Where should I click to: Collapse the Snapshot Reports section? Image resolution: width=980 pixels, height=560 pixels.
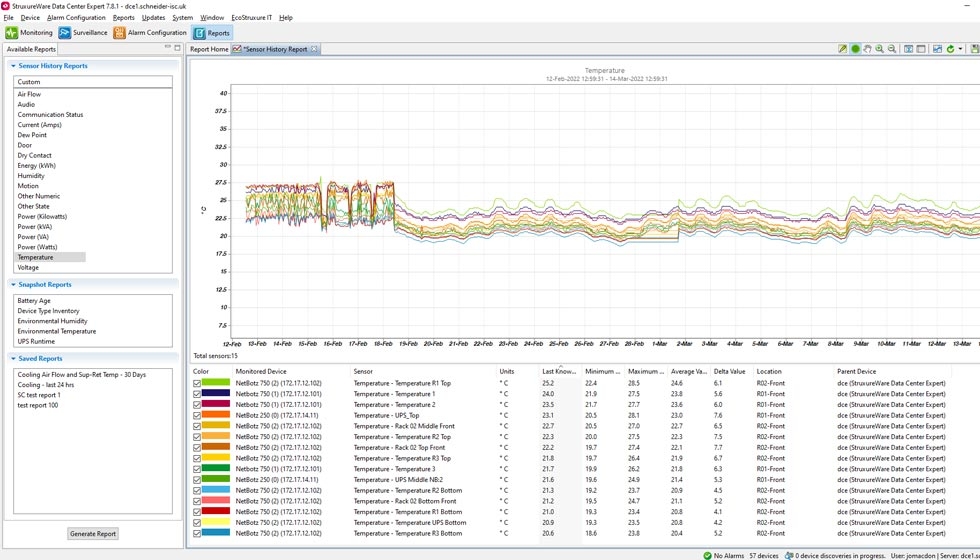12,284
